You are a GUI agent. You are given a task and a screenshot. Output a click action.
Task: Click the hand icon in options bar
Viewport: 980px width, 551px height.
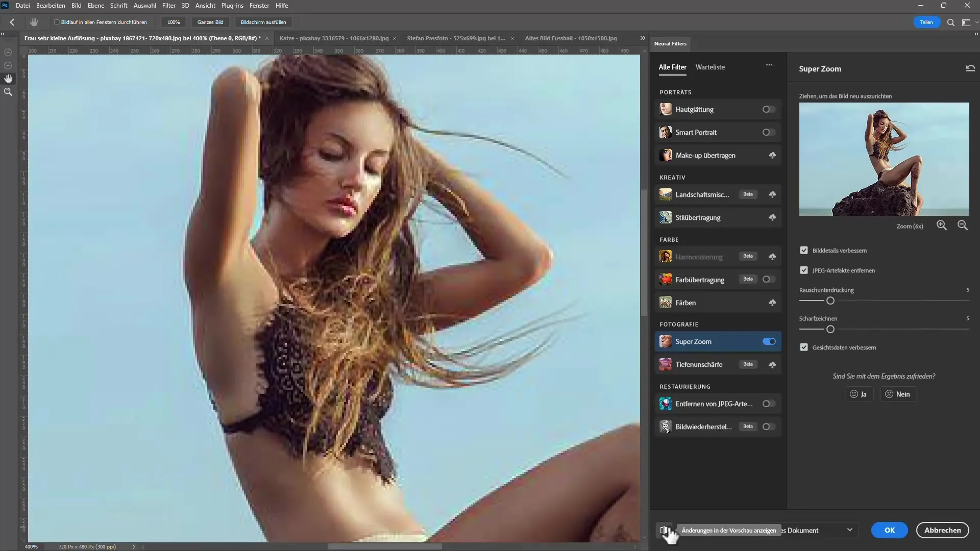click(34, 22)
